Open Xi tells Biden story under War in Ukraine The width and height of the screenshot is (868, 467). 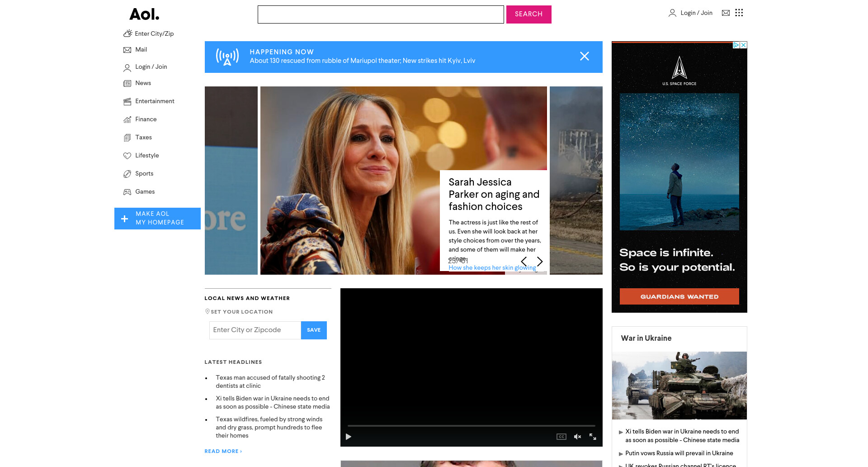pyautogui.click(x=682, y=436)
